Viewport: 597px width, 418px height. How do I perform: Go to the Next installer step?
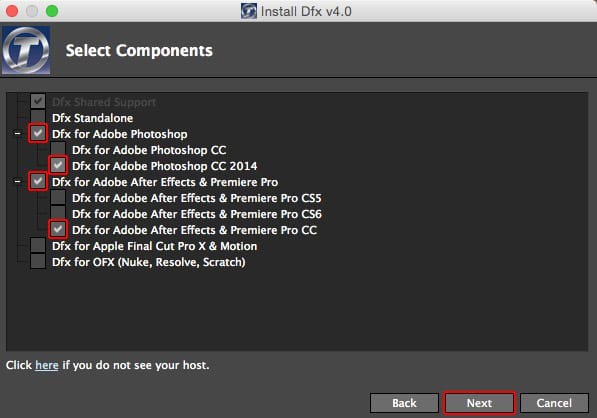479,403
